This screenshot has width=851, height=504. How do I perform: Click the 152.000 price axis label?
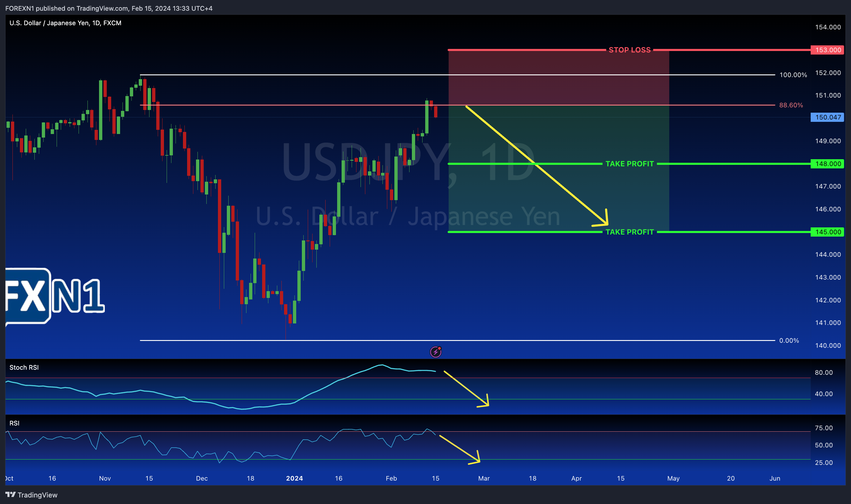coord(828,73)
